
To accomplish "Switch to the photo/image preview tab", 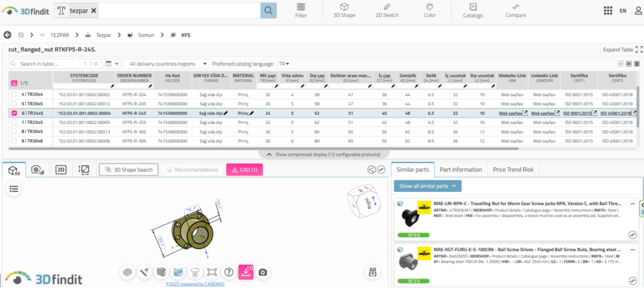I will (38, 170).
